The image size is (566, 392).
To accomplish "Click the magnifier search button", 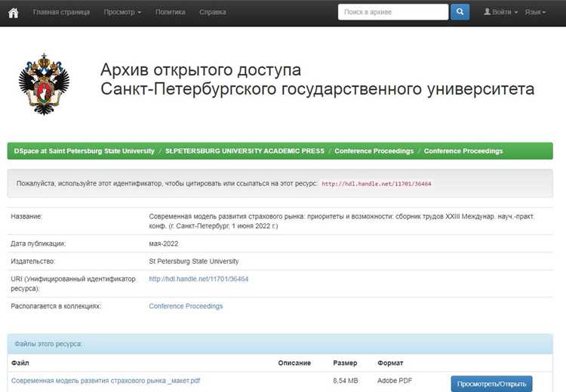I will [x=460, y=12].
